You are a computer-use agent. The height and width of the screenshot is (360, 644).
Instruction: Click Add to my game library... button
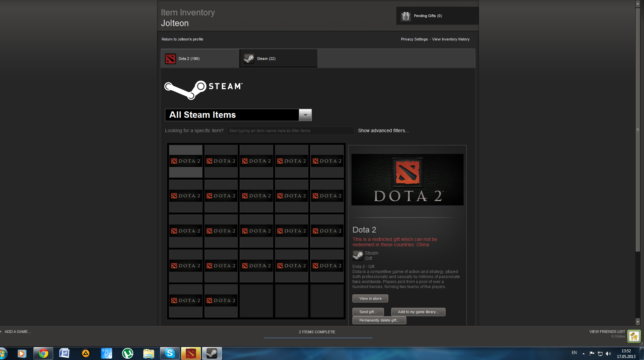[418, 312]
